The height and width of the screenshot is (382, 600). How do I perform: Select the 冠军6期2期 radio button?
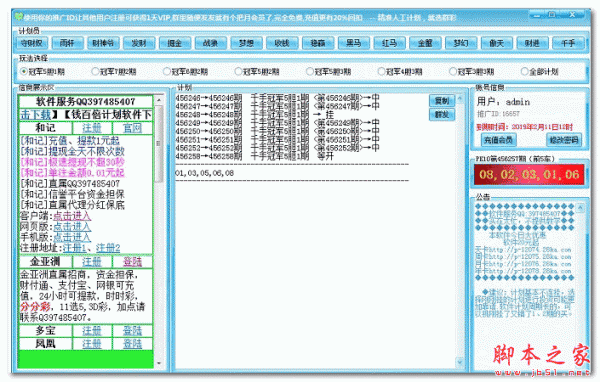[186, 72]
